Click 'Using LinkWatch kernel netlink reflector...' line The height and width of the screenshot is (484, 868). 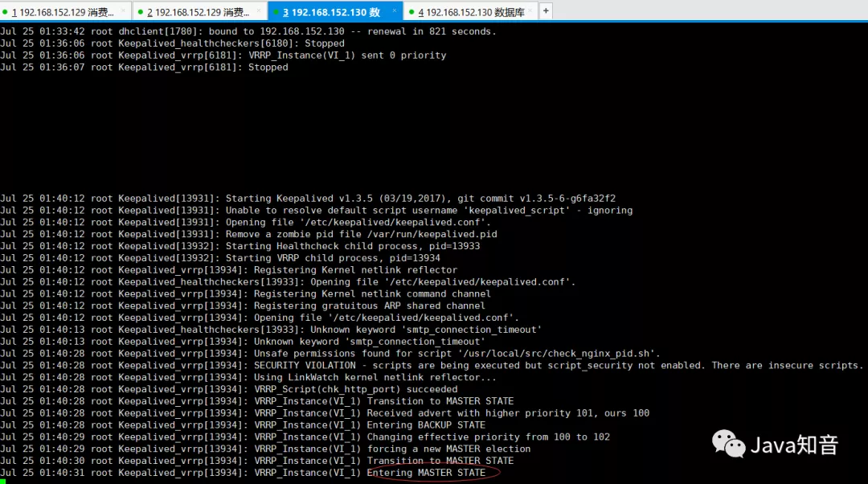pos(248,377)
